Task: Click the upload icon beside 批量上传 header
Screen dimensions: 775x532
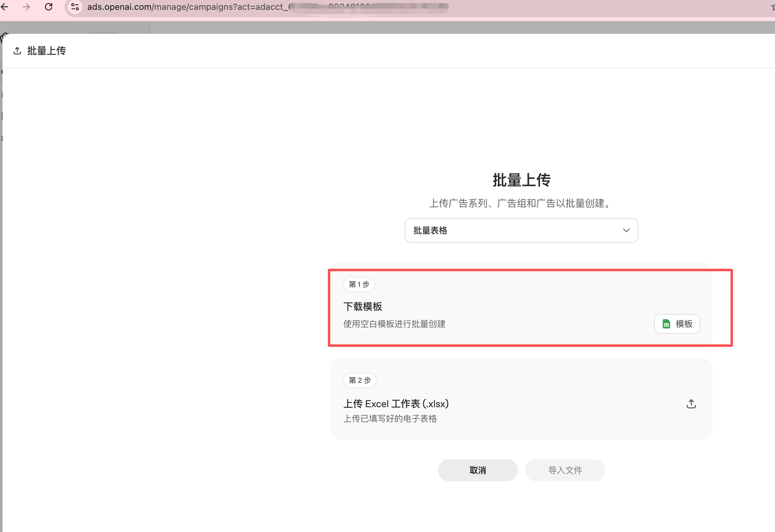Action: coord(17,51)
